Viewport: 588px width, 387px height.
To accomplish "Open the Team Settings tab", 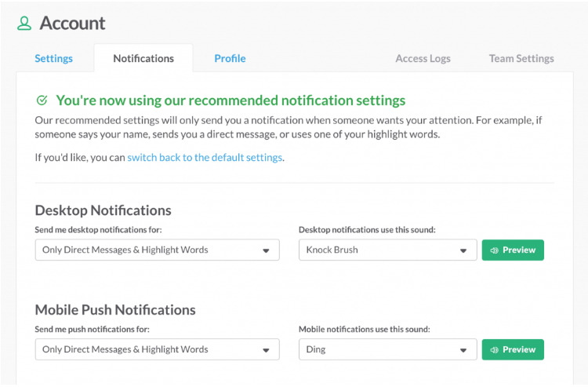I will click(521, 58).
